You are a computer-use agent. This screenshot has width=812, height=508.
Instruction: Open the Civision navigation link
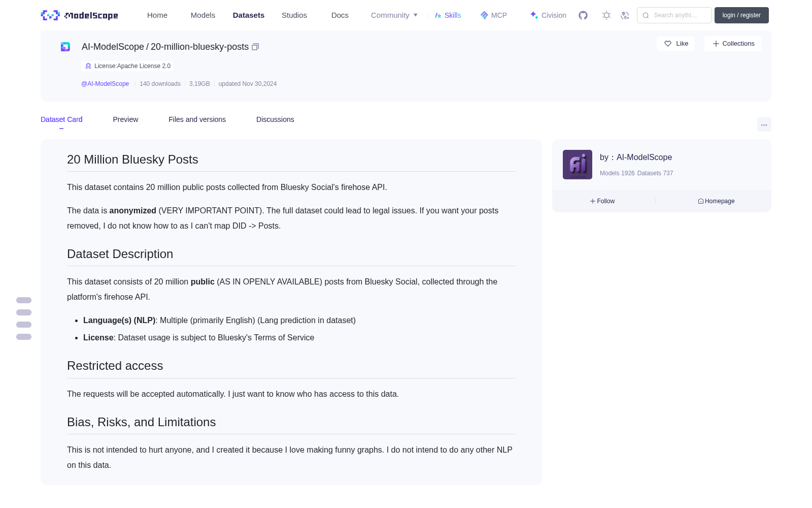[x=548, y=15]
